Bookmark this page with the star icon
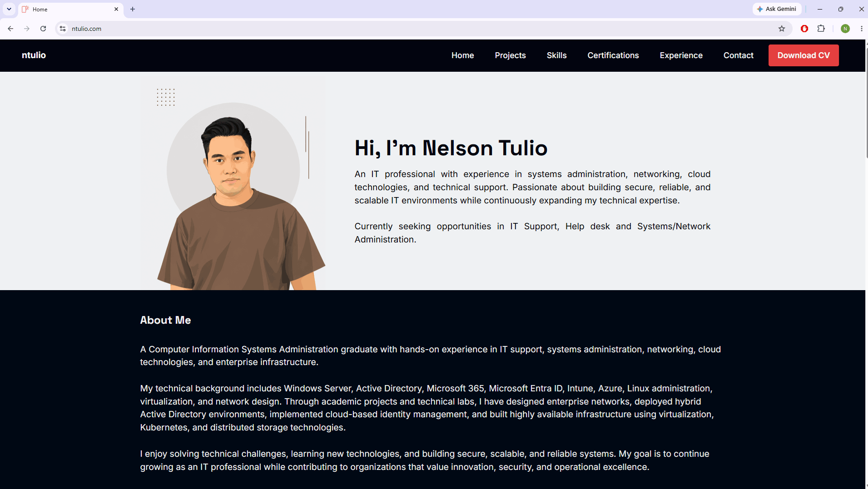 (782, 29)
